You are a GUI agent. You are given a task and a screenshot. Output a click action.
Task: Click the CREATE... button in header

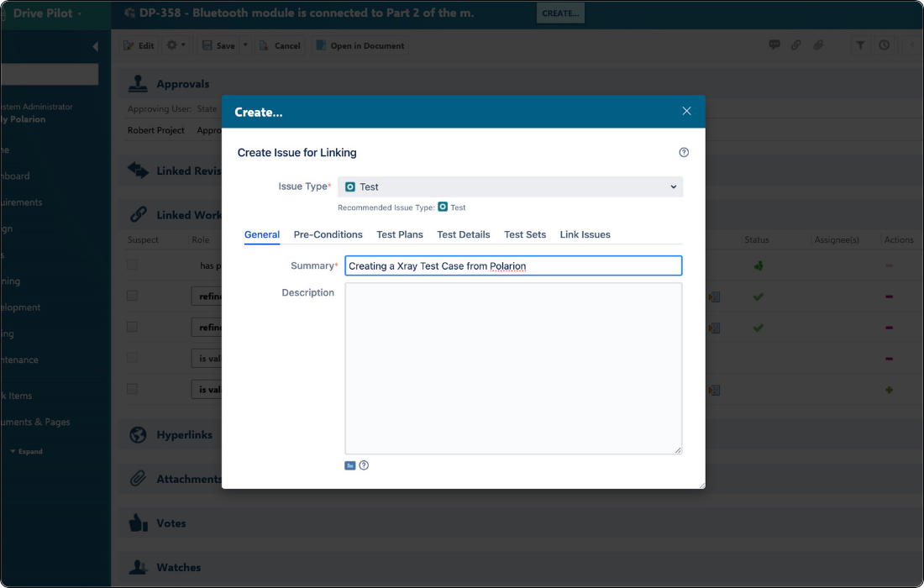[x=560, y=13]
